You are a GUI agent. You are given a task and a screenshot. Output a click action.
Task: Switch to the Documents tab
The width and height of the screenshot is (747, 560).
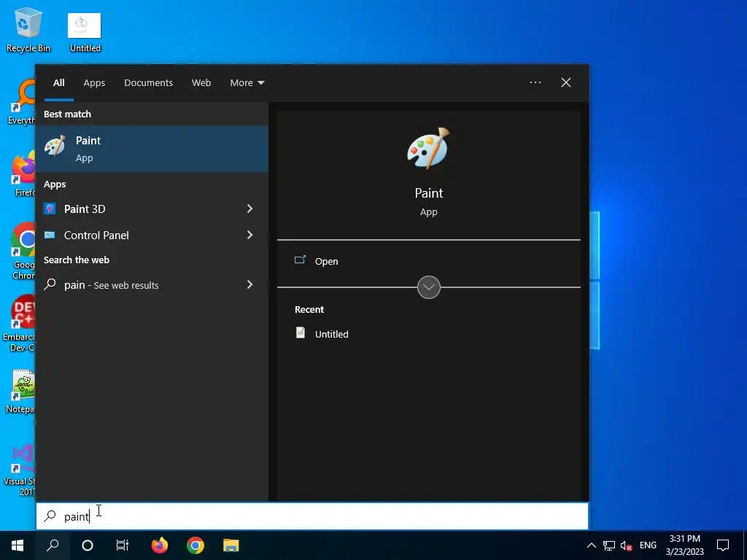pyautogui.click(x=148, y=83)
